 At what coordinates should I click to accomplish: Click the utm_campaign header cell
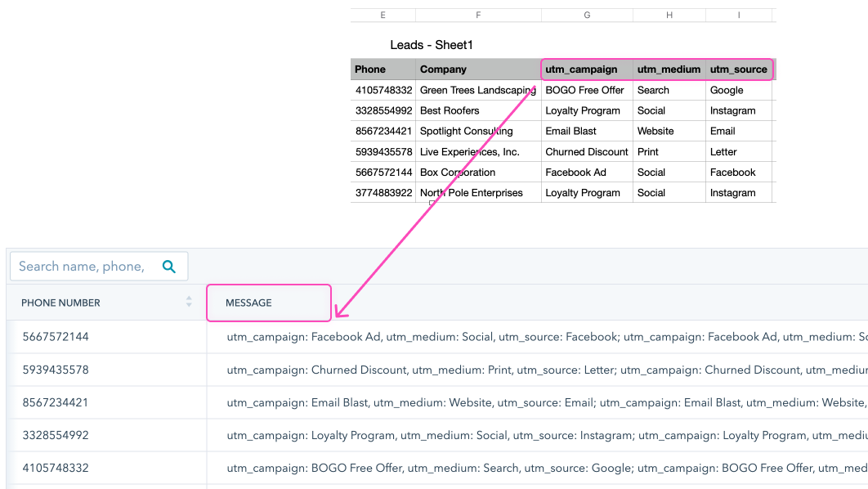582,70
